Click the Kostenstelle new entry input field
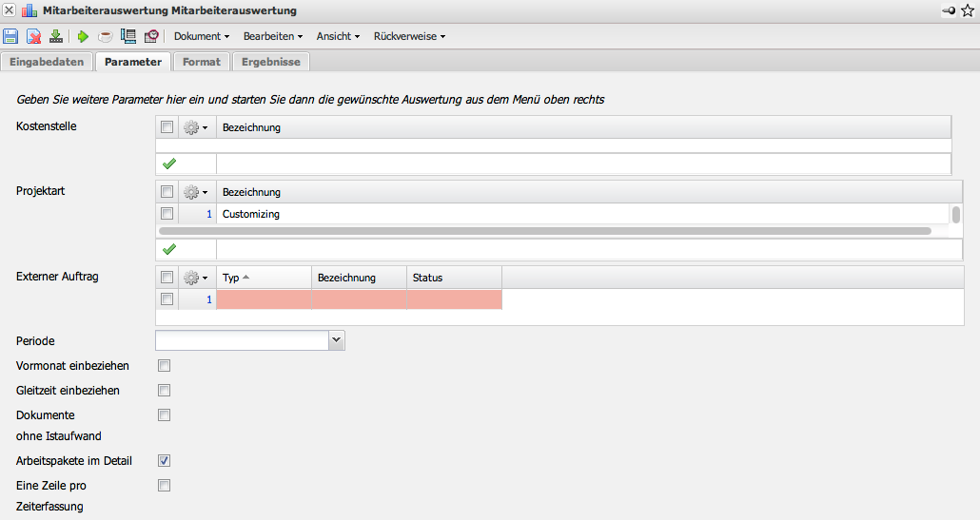 pos(584,164)
